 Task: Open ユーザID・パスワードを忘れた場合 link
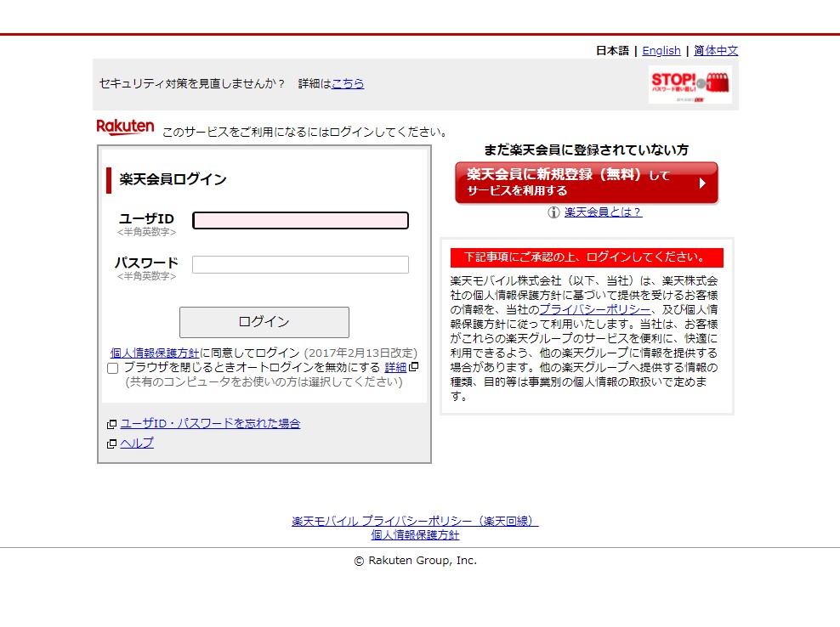[210, 424]
